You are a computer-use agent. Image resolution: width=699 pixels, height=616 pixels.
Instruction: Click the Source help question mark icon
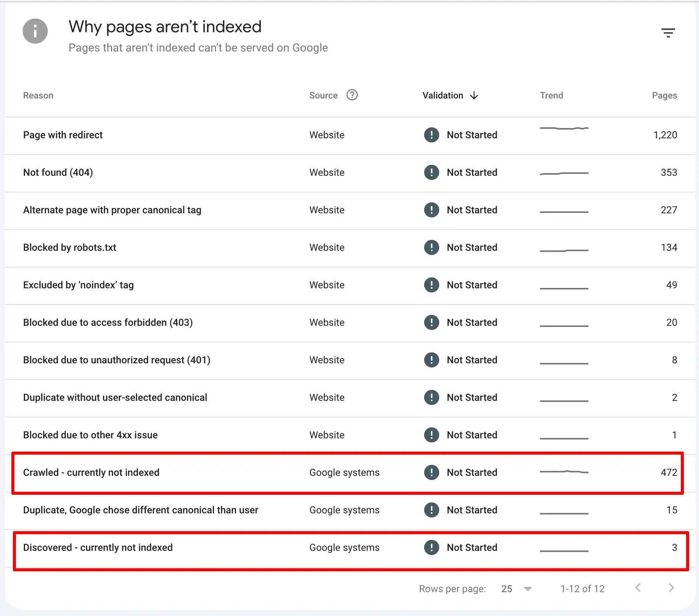pos(352,95)
